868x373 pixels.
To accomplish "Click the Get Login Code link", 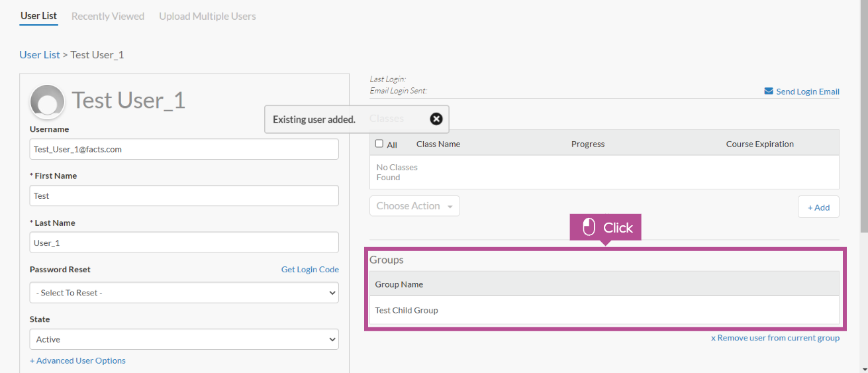I will [x=310, y=270].
